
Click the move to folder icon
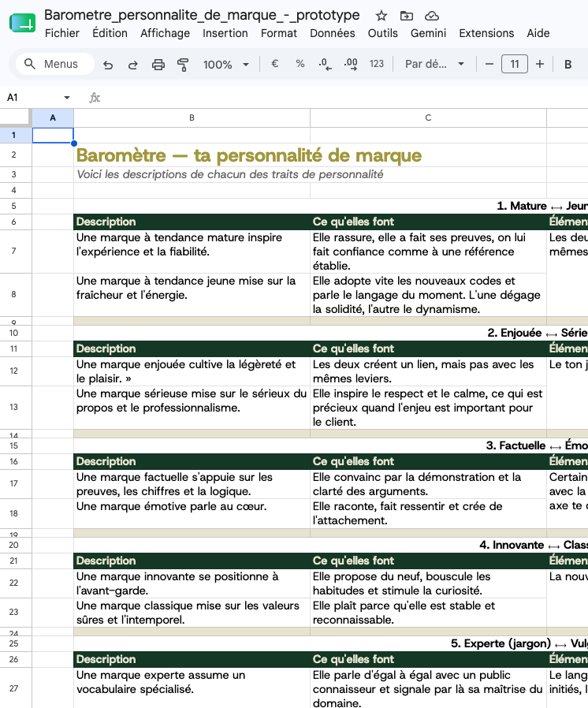[407, 16]
